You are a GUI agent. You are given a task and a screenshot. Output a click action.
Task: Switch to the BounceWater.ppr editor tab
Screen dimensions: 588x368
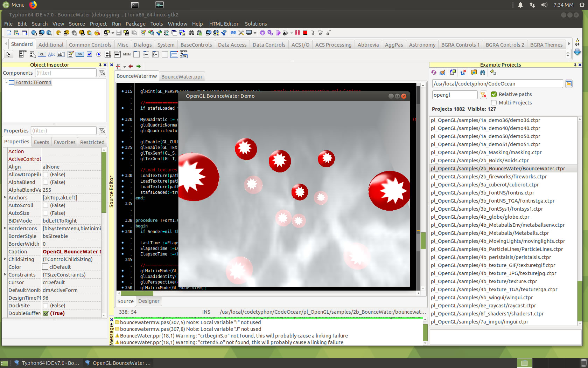point(182,76)
